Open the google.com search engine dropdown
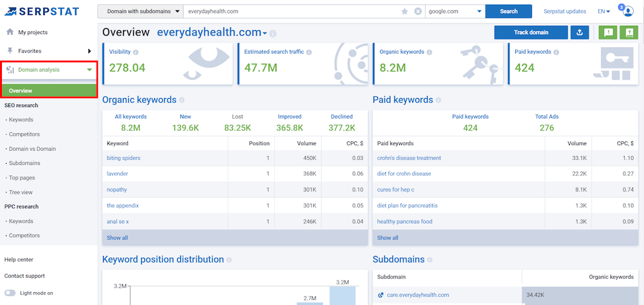The width and height of the screenshot is (644, 305). click(x=455, y=12)
